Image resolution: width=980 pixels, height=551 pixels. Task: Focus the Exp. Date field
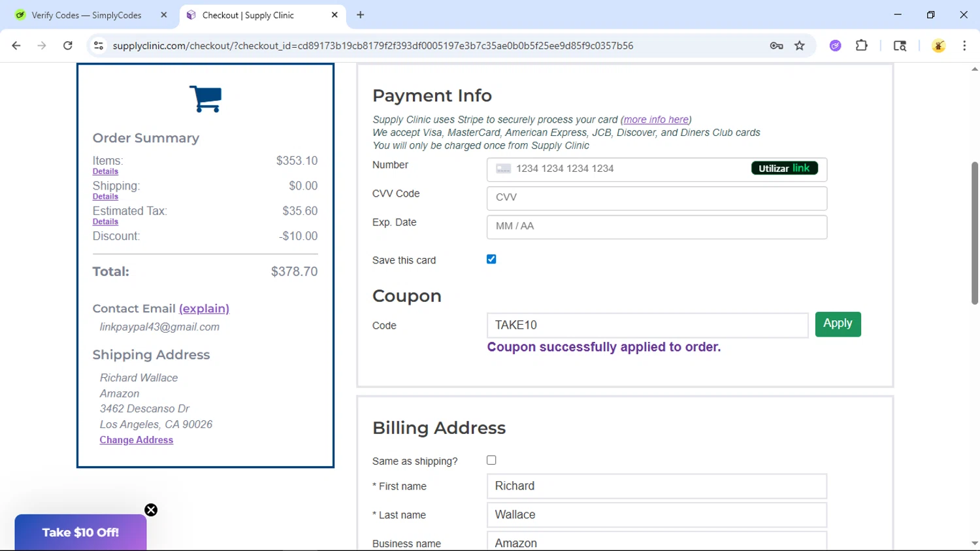(x=657, y=227)
